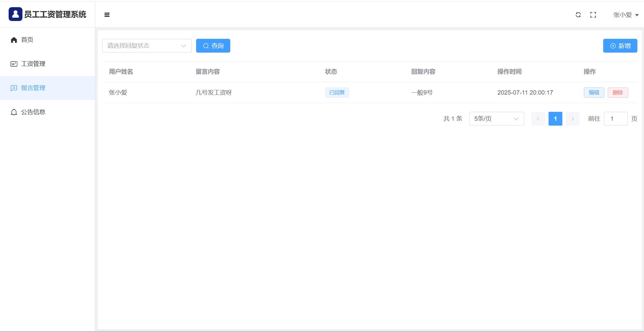Edit the 张小爱 message row

tap(594, 93)
